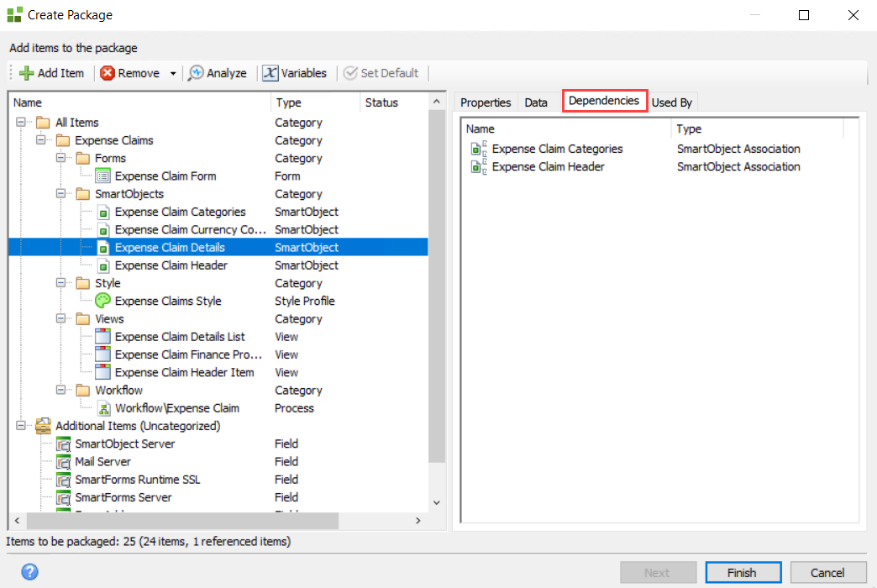Switch to the Data tab

pyautogui.click(x=536, y=102)
